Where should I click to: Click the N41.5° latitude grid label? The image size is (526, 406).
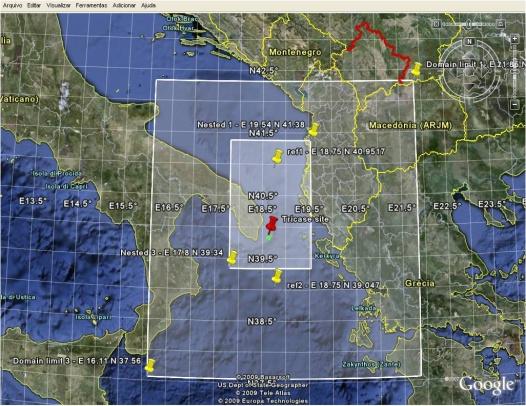click(263, 133)
